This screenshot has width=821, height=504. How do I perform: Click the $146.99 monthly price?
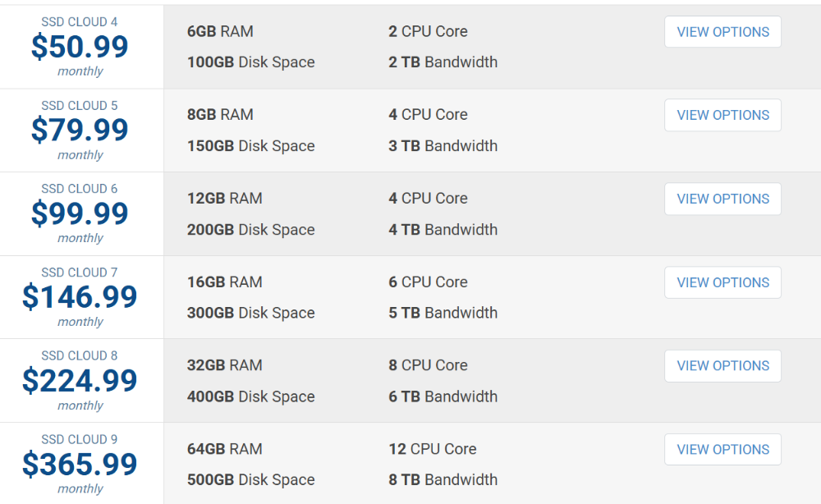80,297
